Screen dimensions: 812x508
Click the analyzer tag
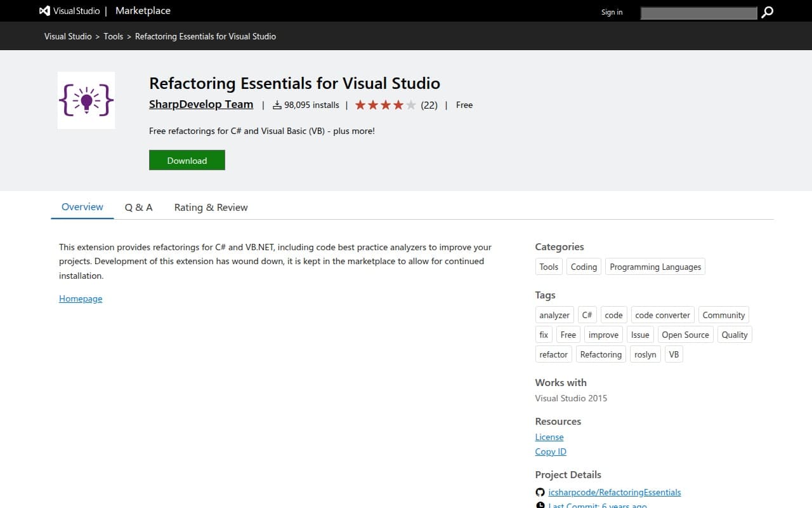[x=554, y=315]
